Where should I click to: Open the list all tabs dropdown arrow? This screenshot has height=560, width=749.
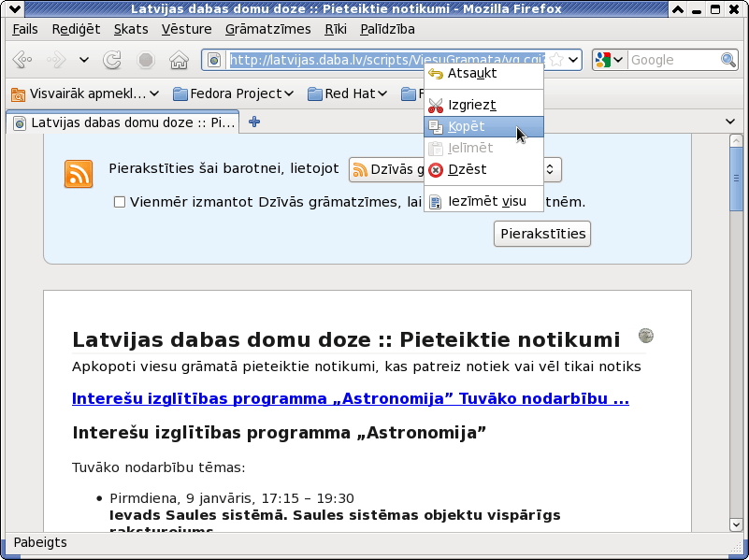click(730, 122)
